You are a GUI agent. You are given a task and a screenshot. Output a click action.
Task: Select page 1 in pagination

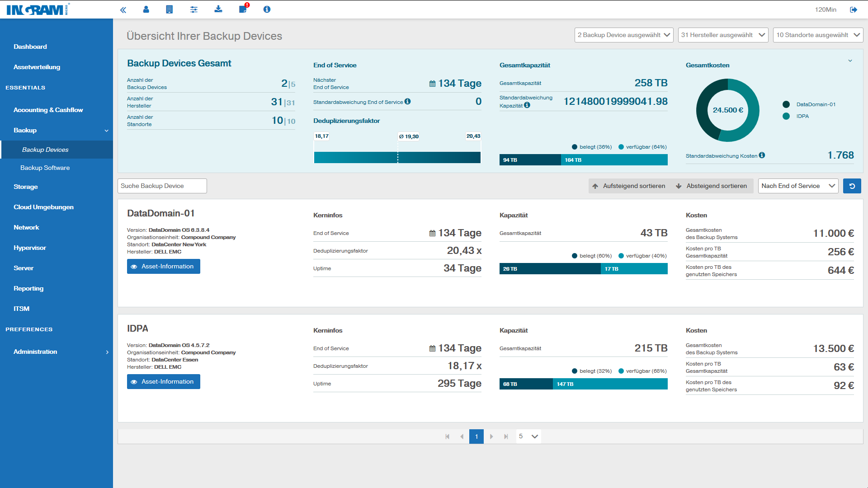pos(476,436)
